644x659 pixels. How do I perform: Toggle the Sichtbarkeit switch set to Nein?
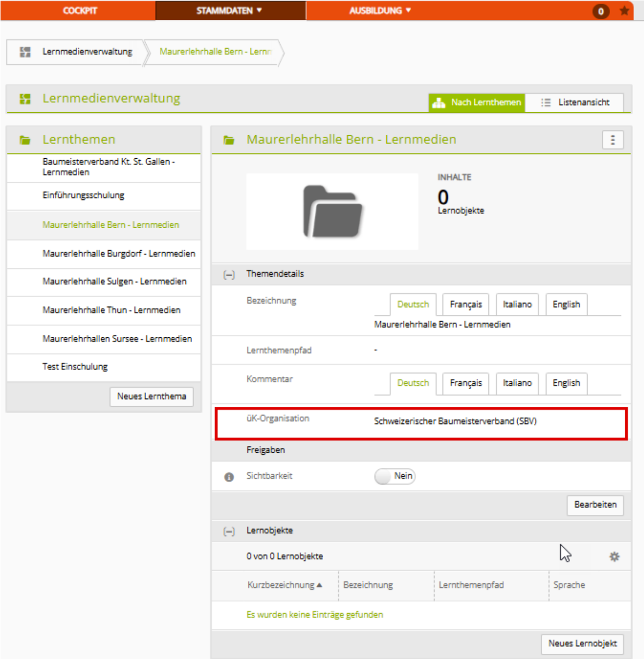395,476
